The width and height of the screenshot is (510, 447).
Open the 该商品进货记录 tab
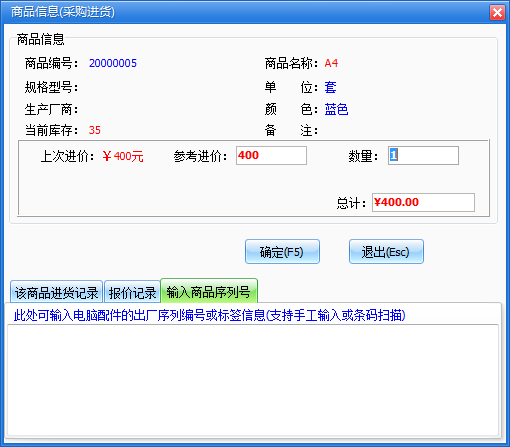[x=56, y=292]
